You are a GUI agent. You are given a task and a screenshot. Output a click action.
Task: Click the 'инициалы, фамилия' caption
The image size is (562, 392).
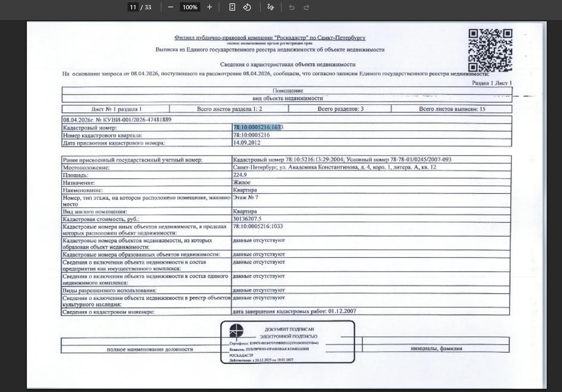click(436, 348)
